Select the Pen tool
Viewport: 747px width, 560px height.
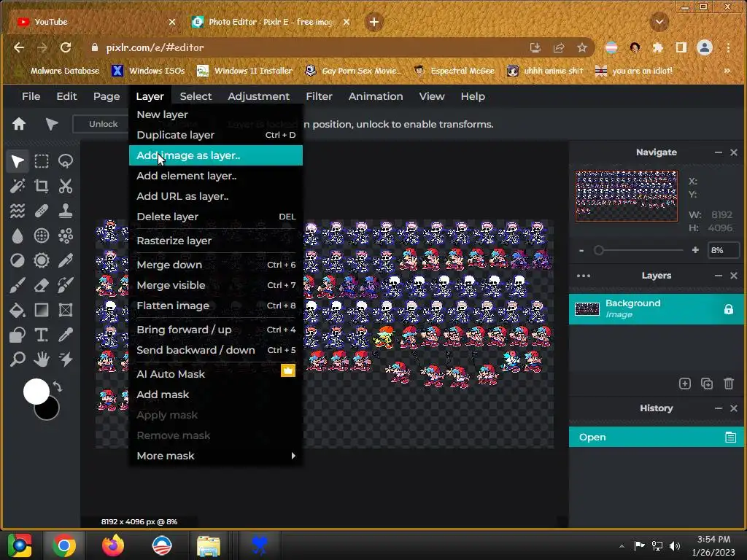pyautogui.click(x=66, y=260)
